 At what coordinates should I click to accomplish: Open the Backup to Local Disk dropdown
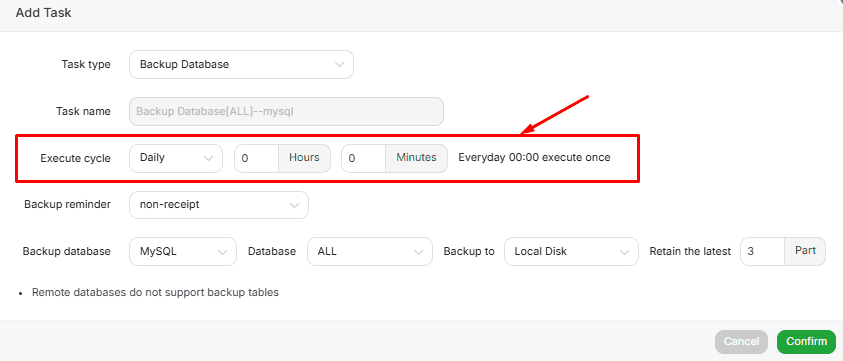tap(571, 251)
